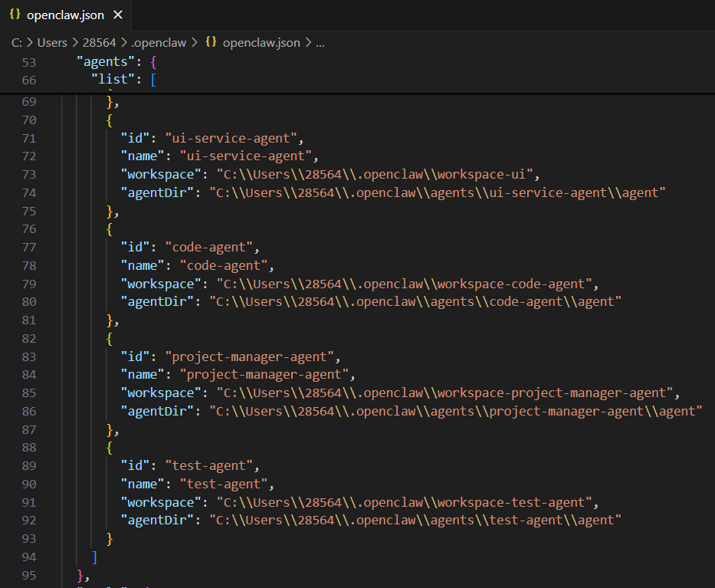The width and height of the screenshot is (715, 588).
Task: Click the "project-manager-agent" name value
Action: [264, 375]
